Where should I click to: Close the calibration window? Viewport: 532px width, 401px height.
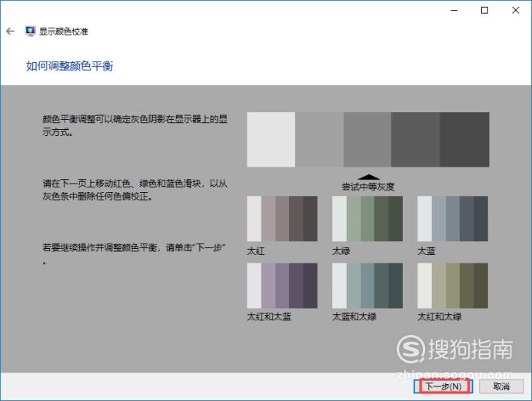click(515, 11)
